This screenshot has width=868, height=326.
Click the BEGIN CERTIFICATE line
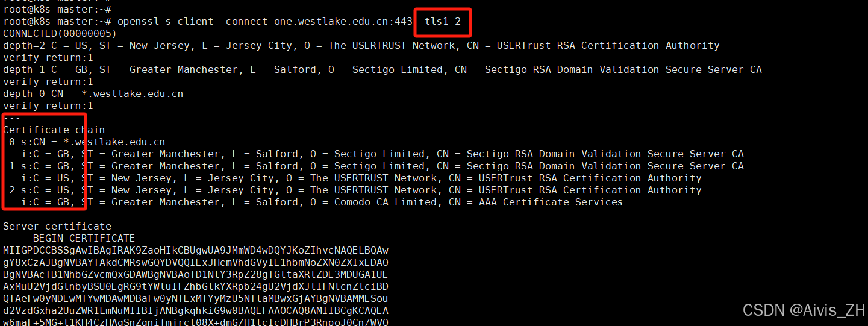pos(84,239)
